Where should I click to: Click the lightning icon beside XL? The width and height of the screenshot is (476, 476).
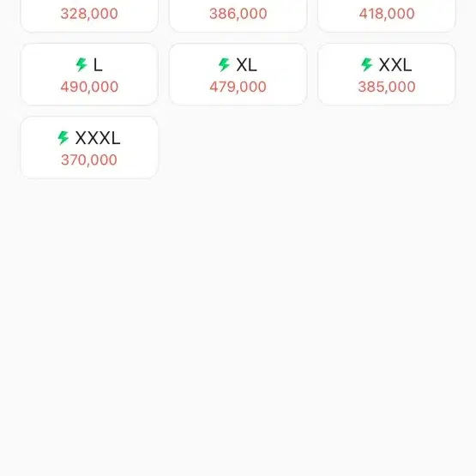(224, 64)
